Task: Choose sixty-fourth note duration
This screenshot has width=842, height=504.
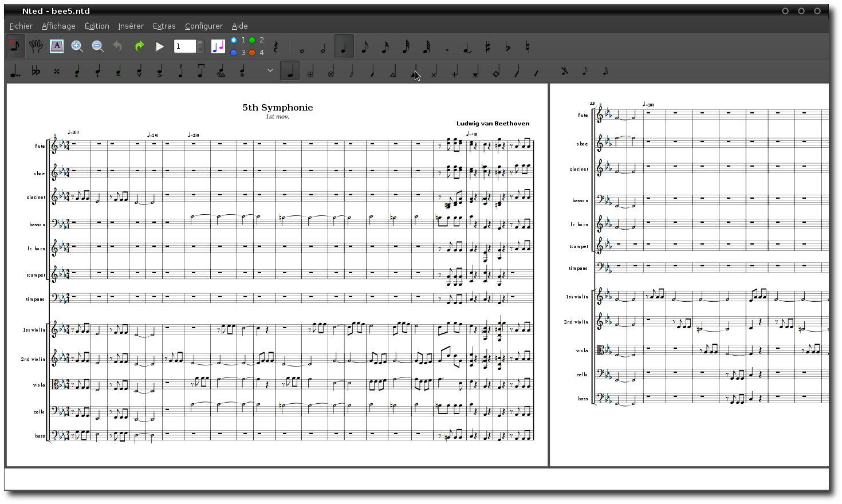Action: [426, 48]
